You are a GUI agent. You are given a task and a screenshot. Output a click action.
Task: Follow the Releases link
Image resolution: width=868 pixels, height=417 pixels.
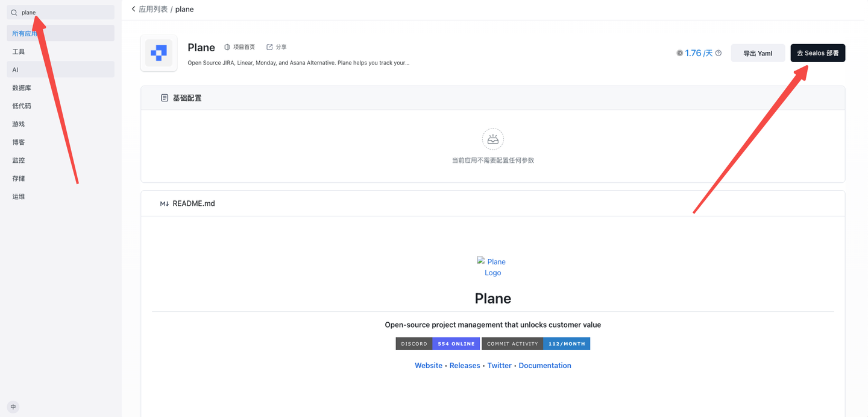[465, 366]
